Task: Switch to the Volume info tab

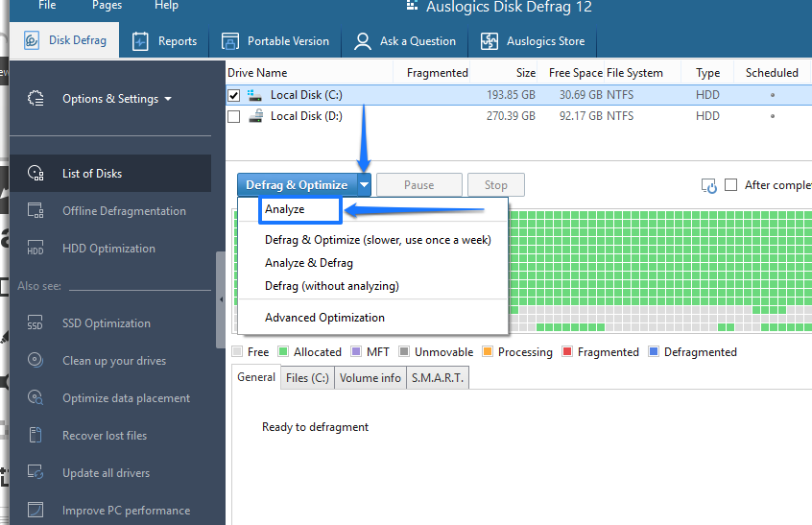Action: pos(370,378)
